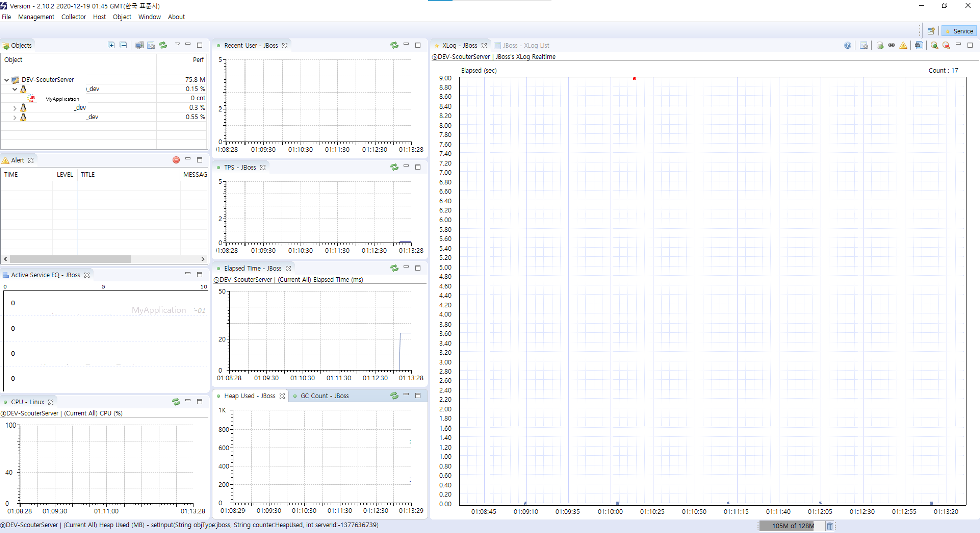Viewport: 980px width, 533px height.
Task: Open the Management menu
Action: pos(36,17)
